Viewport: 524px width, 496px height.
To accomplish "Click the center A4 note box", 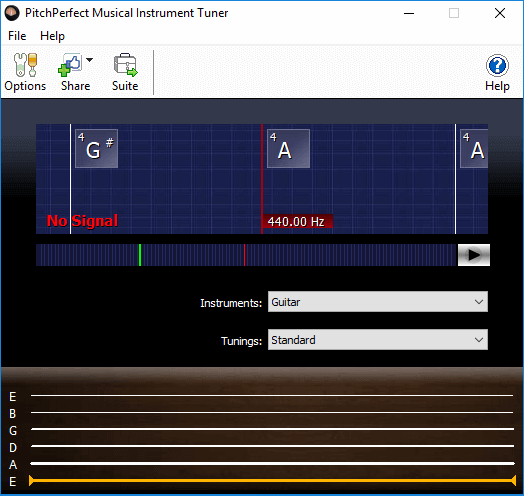I will pos(288,148).
